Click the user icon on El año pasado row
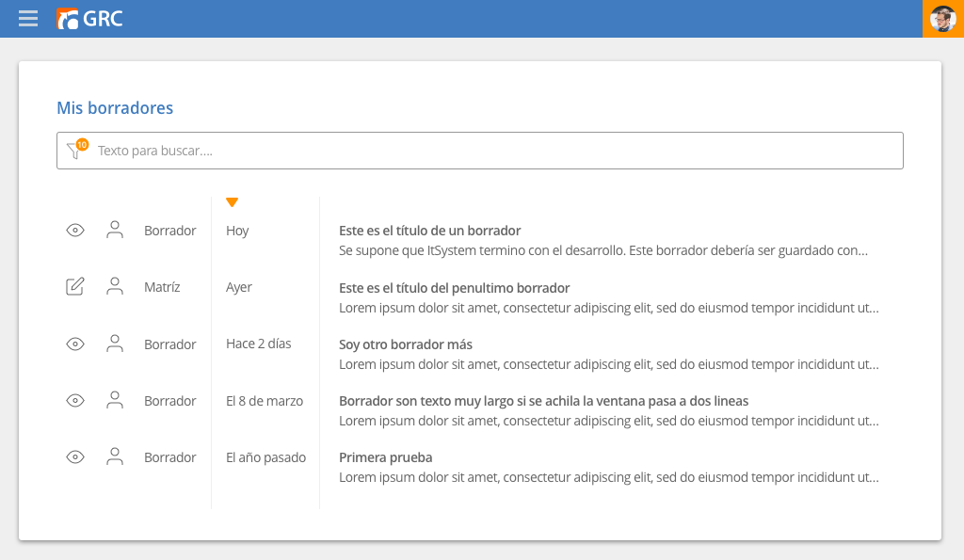 (115, 457)
